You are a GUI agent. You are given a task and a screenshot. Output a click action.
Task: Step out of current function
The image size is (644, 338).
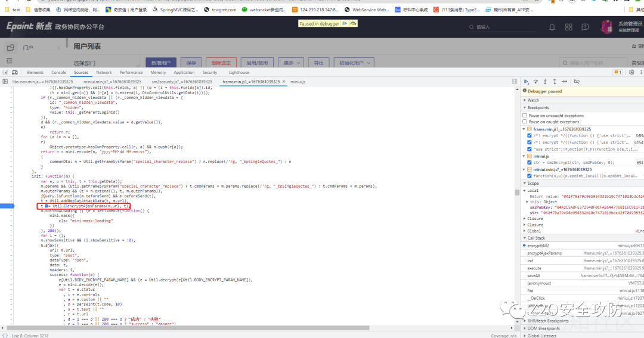[x=555, y=82]
